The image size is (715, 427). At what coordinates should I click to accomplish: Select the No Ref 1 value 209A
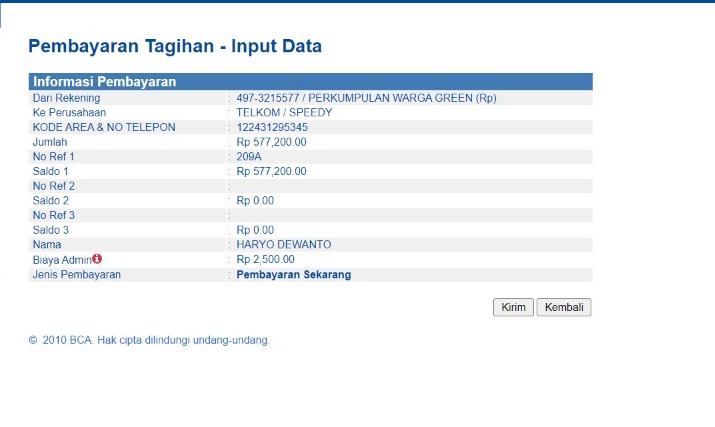(249, 156)
